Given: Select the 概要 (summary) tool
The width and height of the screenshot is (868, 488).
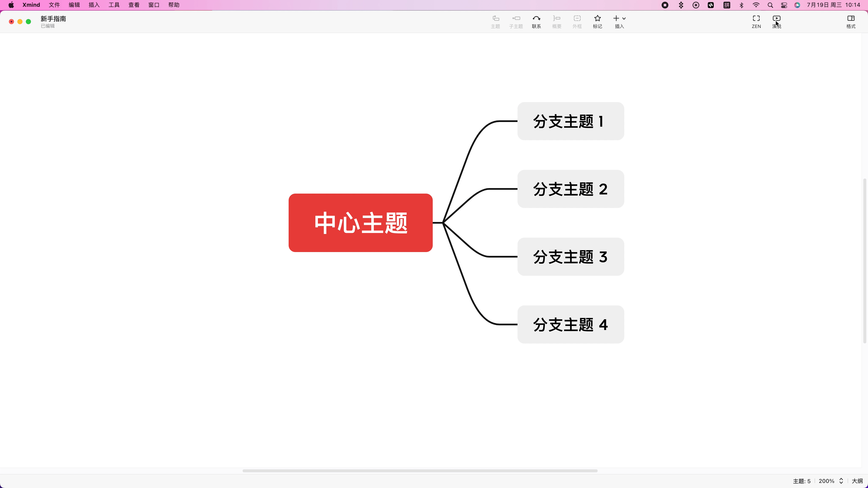Looking at the screenshot, I should pyautogui.click(x=556, y=21).
